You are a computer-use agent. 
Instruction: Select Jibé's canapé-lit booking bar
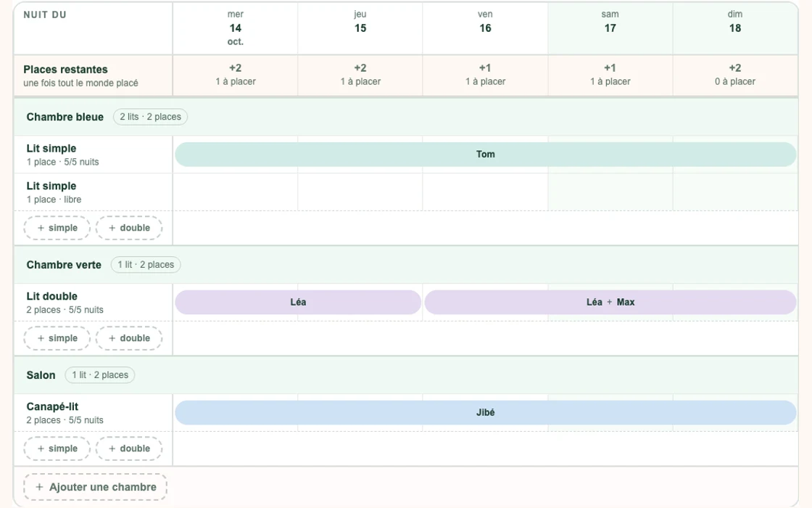485,413
